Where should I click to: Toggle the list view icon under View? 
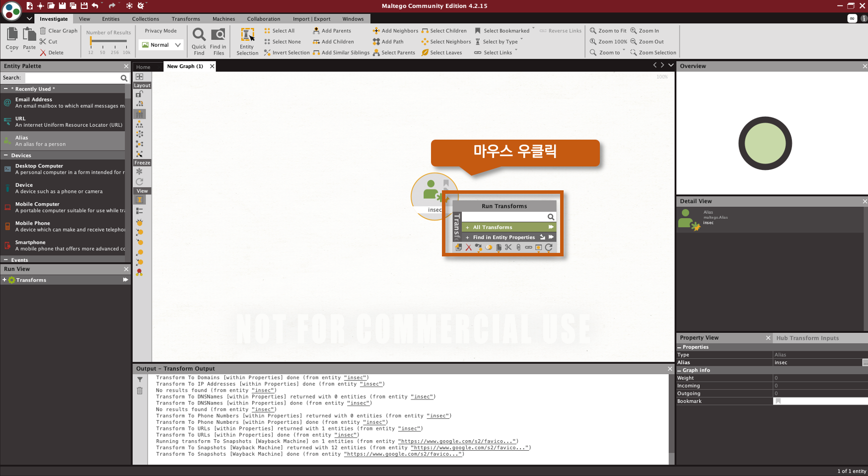[140, 211]
